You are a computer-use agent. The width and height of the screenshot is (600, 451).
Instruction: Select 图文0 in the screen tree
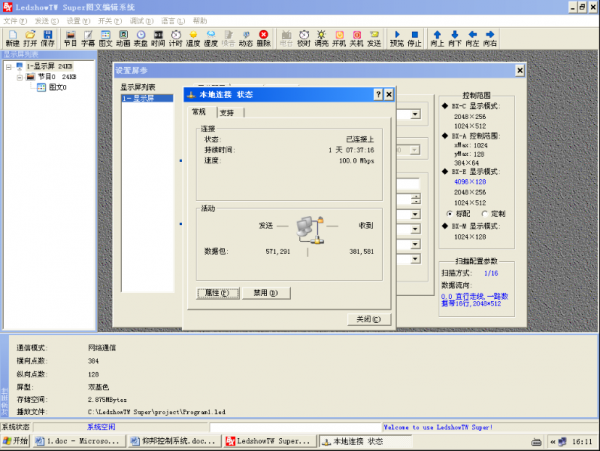tap(57, 88)
